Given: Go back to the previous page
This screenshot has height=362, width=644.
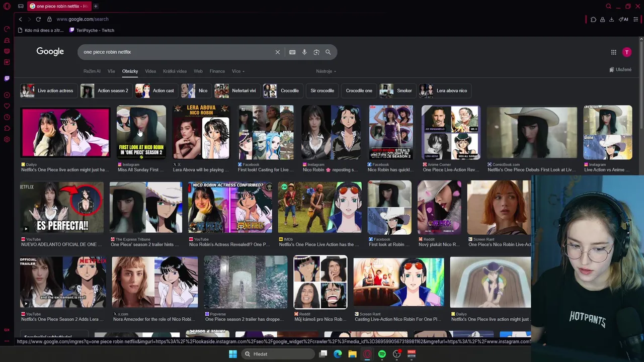Looking at the screenshot, I should [x=20, y=19].
